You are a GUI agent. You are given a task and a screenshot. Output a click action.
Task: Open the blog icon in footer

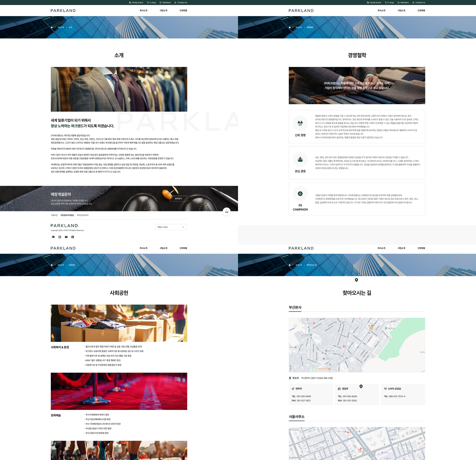click(54, 237)
